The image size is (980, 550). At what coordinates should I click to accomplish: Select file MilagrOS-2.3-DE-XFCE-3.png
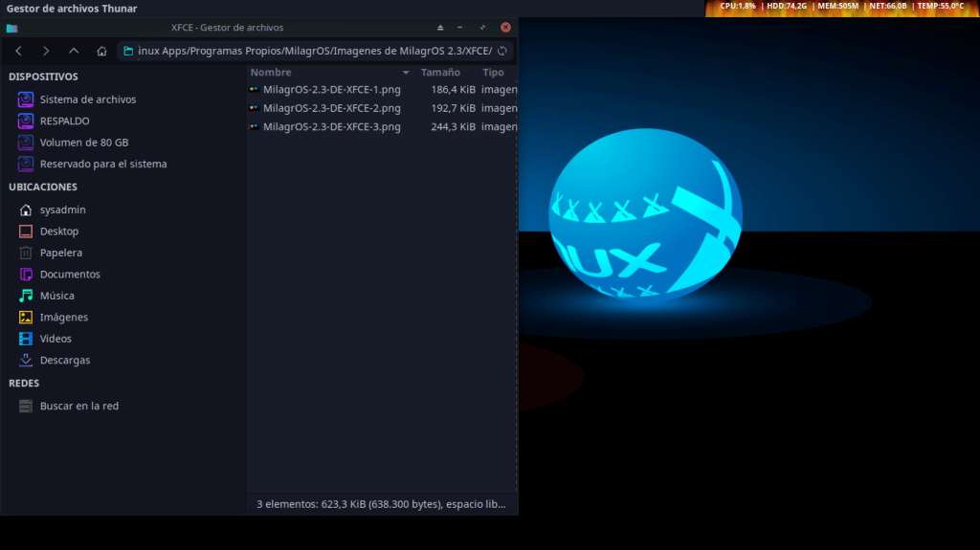pos(331,126)
